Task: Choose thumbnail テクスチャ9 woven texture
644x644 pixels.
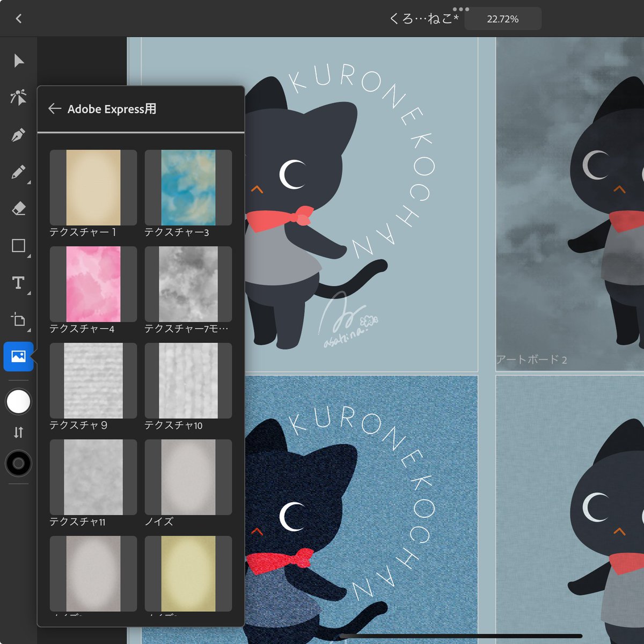Action: click(93, 380)
